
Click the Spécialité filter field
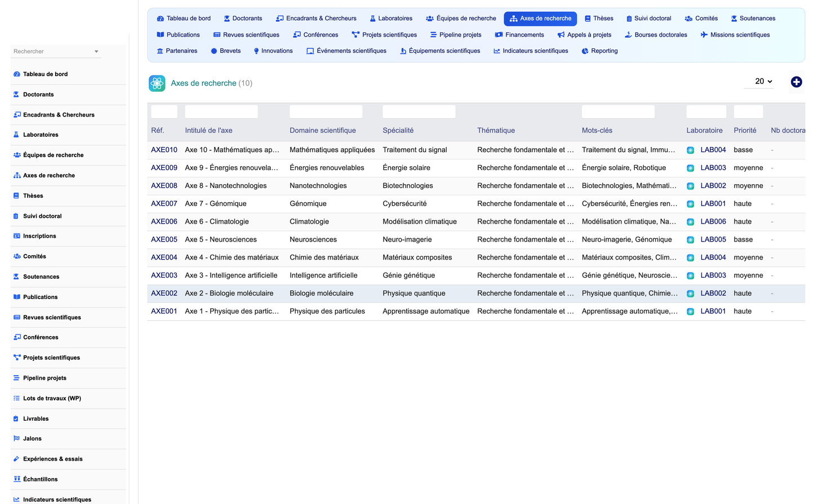click(x=419, y=111)
